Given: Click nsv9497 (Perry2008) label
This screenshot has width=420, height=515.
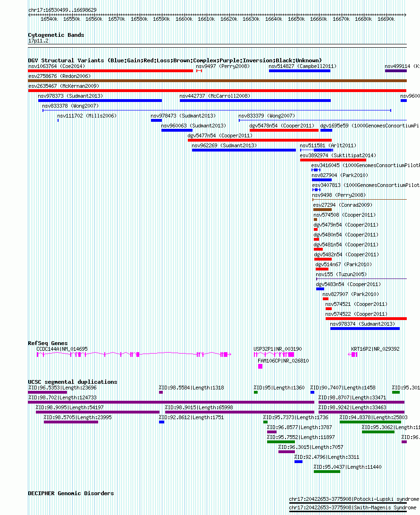Looking at the screenshot, I should [x=223, y=67].
